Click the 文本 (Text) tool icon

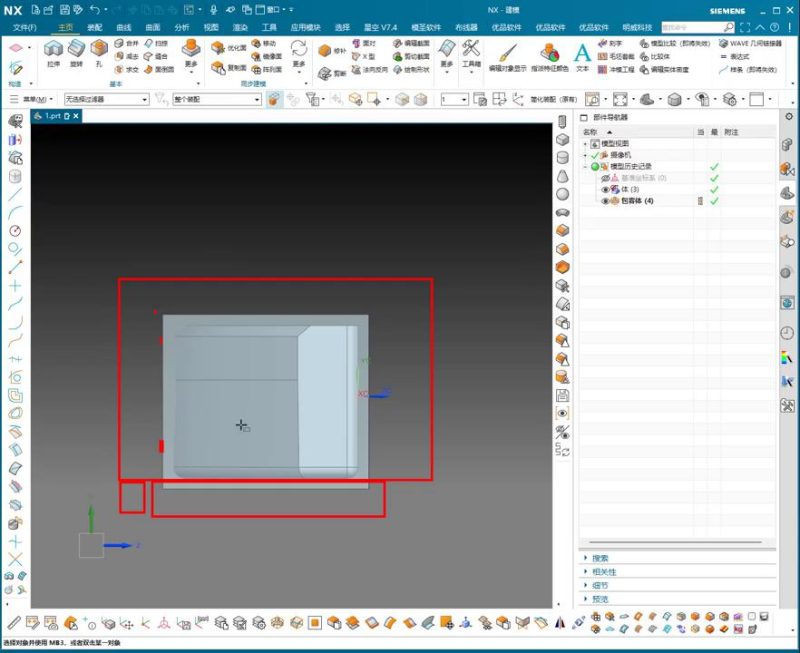tap(583, 54)
